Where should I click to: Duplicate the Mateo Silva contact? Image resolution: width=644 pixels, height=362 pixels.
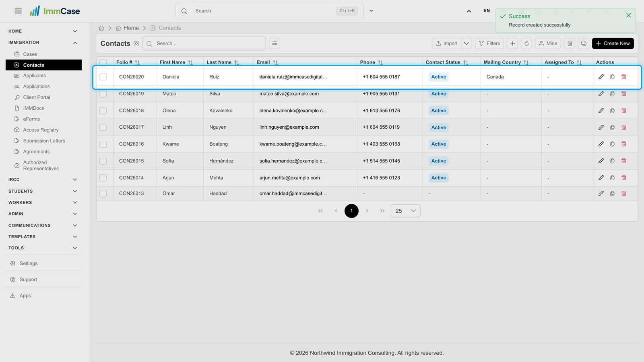612,94
